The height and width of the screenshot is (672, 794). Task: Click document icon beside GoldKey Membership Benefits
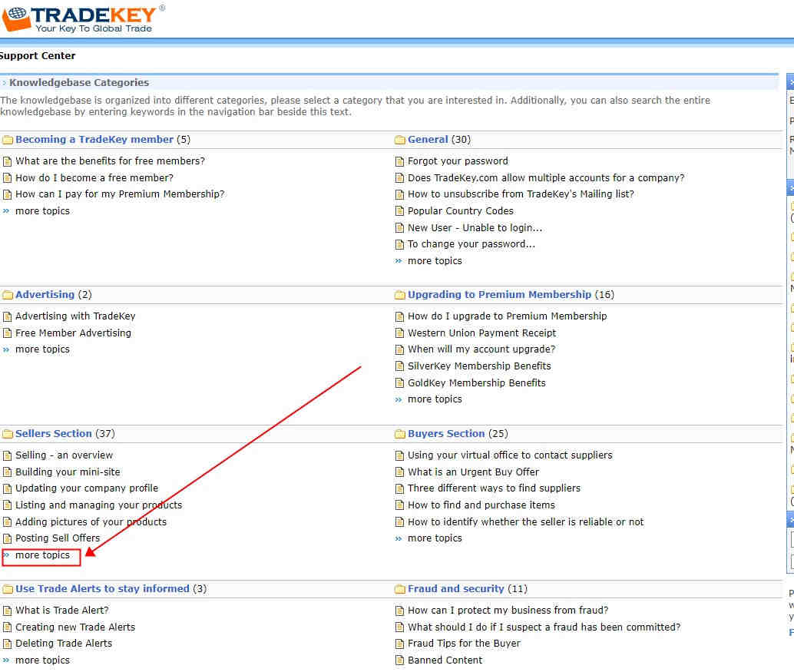399,383
